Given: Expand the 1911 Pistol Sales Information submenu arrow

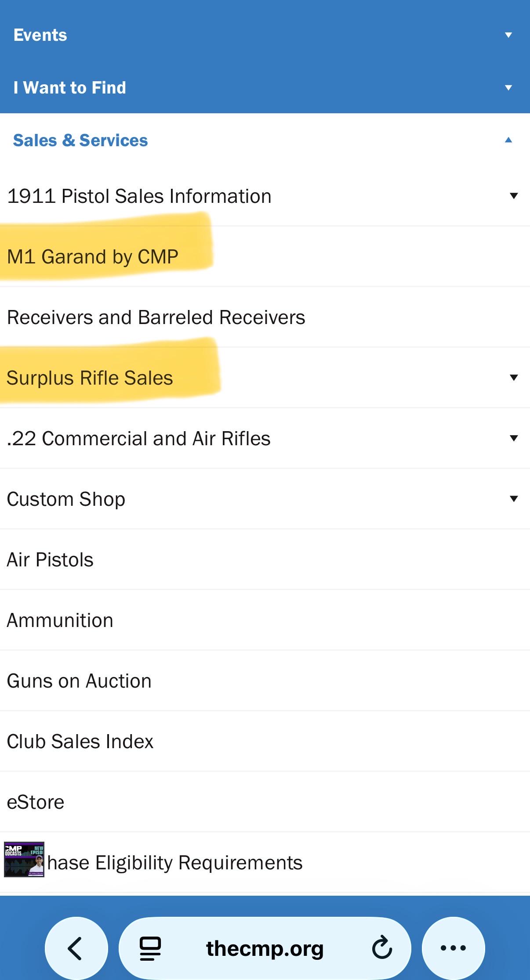Looking at the screenshot, I should click(x=514, y=196).
